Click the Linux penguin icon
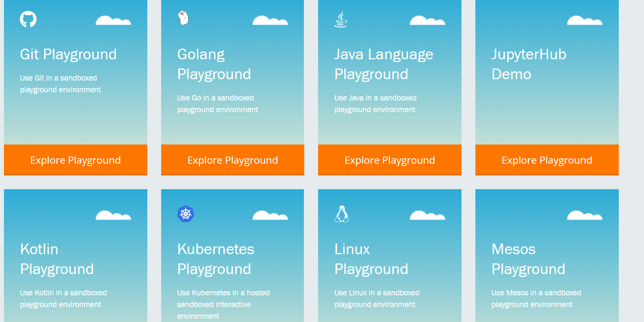Viewport: 644px width, 322px height. pos(342,214)
